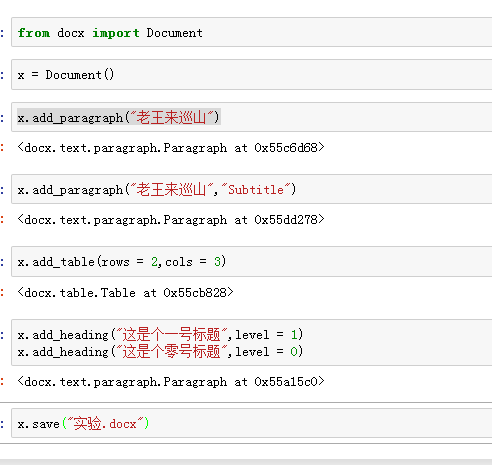This screenshot has height=465, width=492.
Task: Click the number 2 in rows = 2
Action: coord(154,262)
